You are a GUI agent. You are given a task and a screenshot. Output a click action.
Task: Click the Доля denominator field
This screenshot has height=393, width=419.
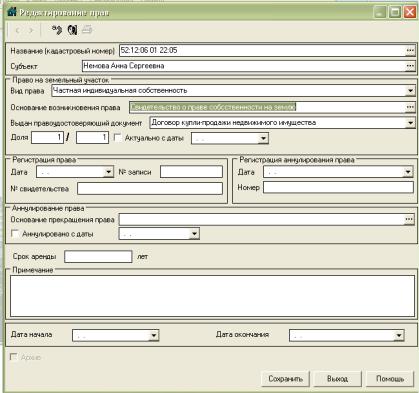point(92,137)
